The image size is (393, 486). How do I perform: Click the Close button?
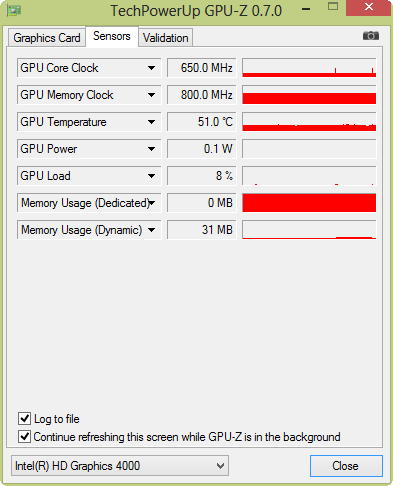tap(346, 466)
